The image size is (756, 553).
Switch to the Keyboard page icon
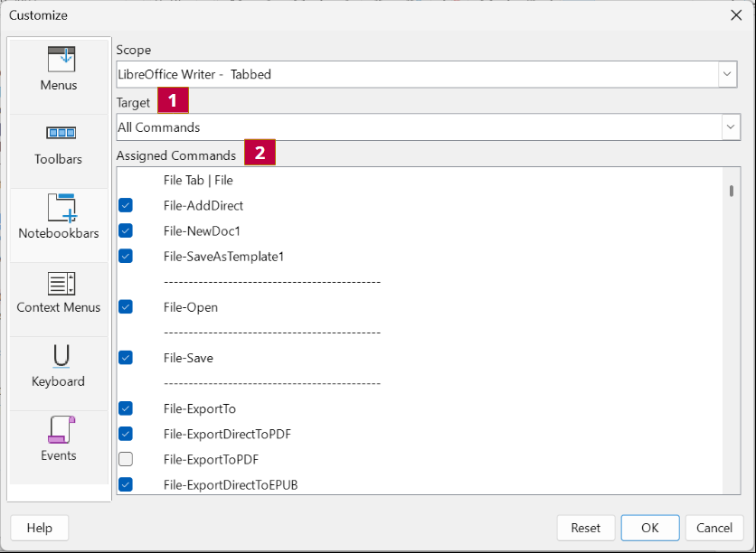point(61,356)
